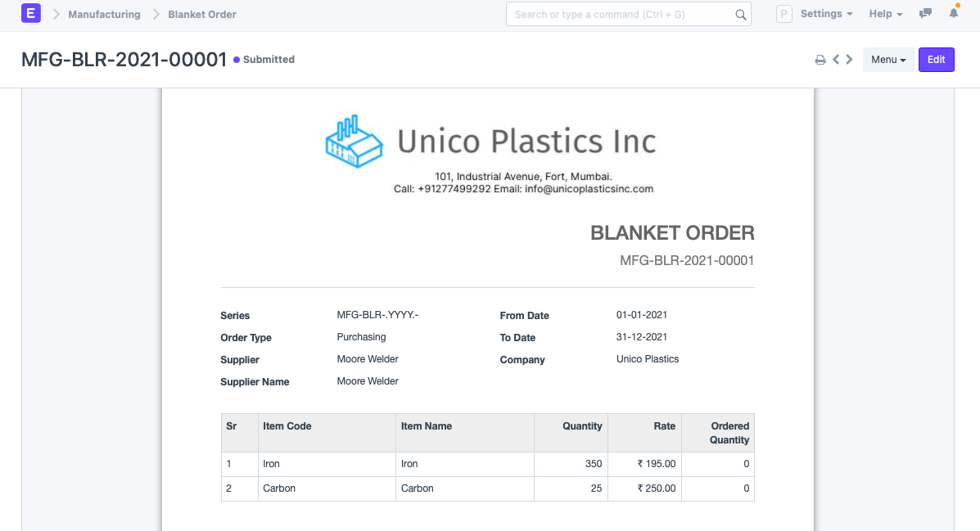
Task: Click the Edit button
Action: [x=937, y=60]
